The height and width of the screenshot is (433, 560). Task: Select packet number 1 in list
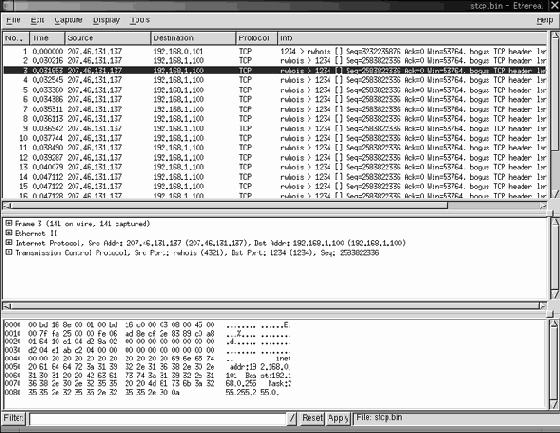(274, 51)
